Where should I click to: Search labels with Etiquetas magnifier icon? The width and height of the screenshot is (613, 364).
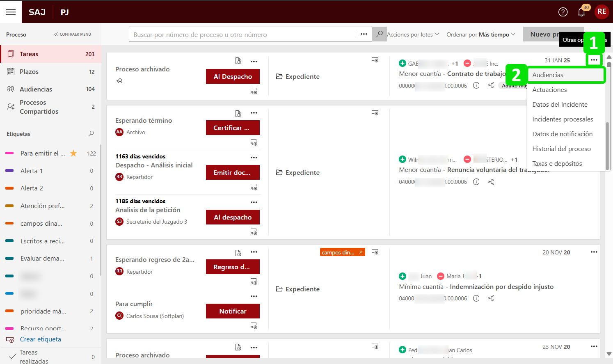tap(91, 134)
